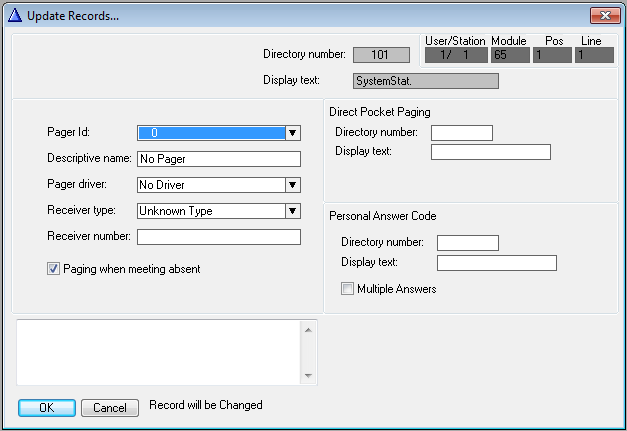Click the application icon in title bar
Image resolution: width=627 pixels, height=431 pixels.
point(14,16)
